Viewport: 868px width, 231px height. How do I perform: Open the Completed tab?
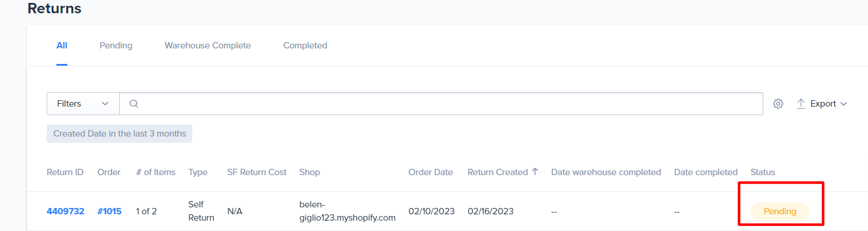tap(305, 46)
